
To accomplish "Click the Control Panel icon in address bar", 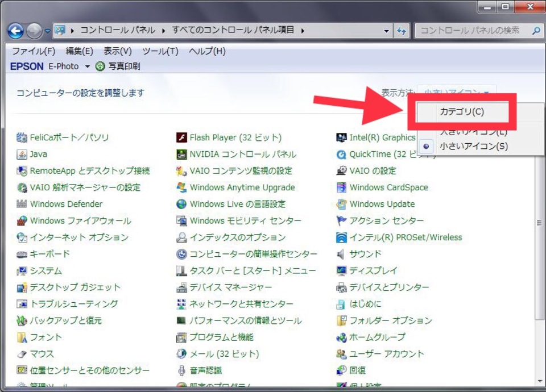I will pos(60,31).
